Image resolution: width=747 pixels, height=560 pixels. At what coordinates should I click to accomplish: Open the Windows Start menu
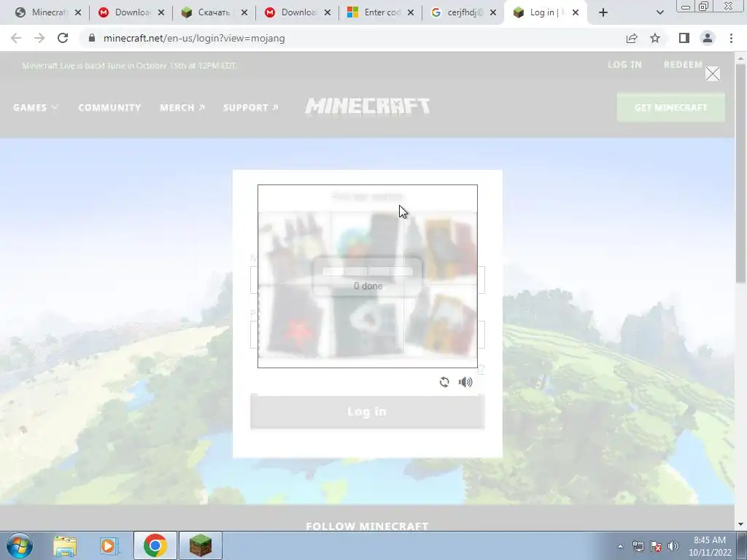pos(20,545)
